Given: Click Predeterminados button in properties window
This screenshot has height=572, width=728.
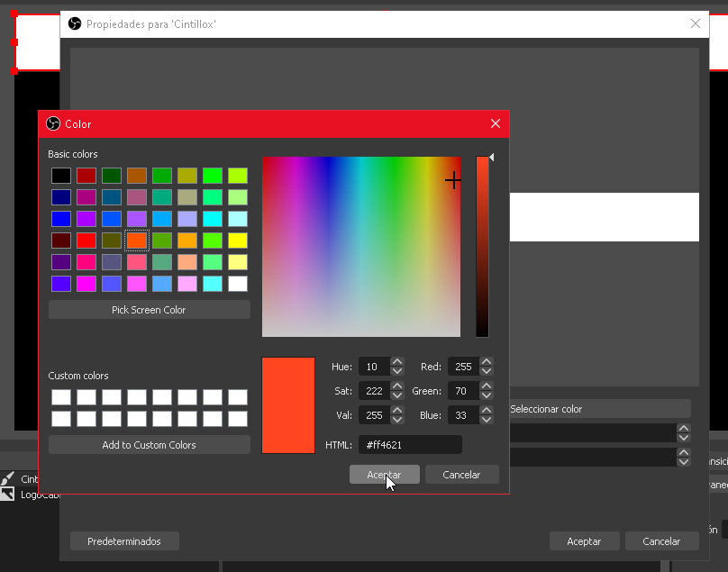Looking at the screenshot, I should pyautogui.click(x=124, y=541).
